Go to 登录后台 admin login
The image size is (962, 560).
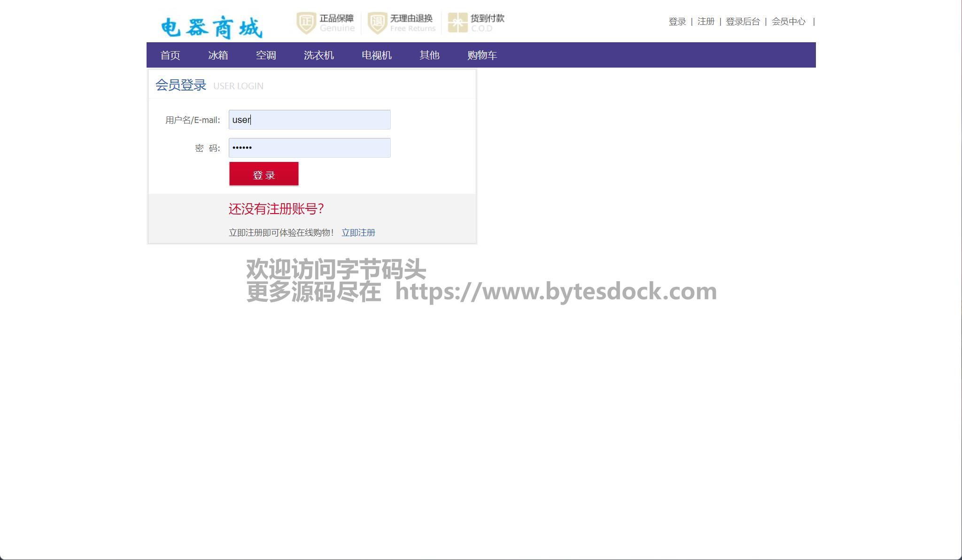(743, 22)
